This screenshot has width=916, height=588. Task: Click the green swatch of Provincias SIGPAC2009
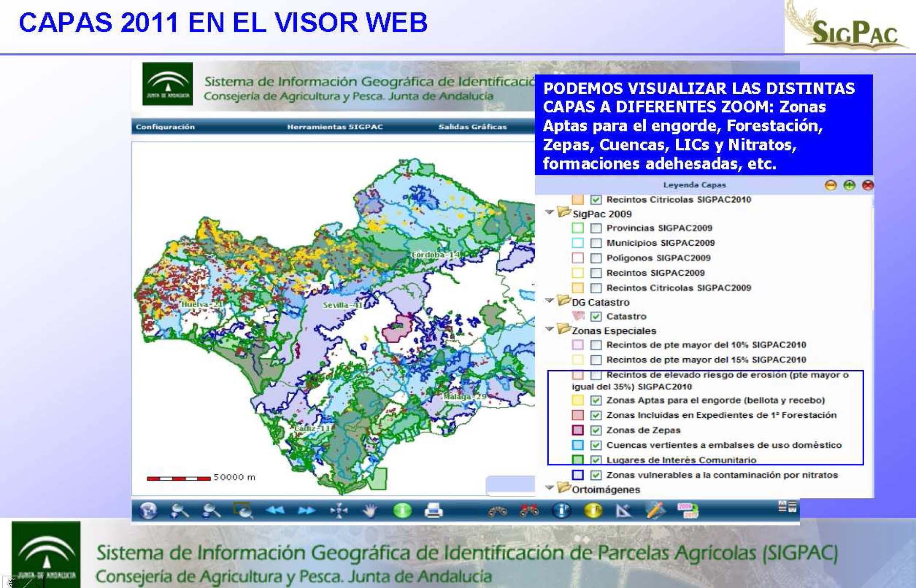(578, 228)
